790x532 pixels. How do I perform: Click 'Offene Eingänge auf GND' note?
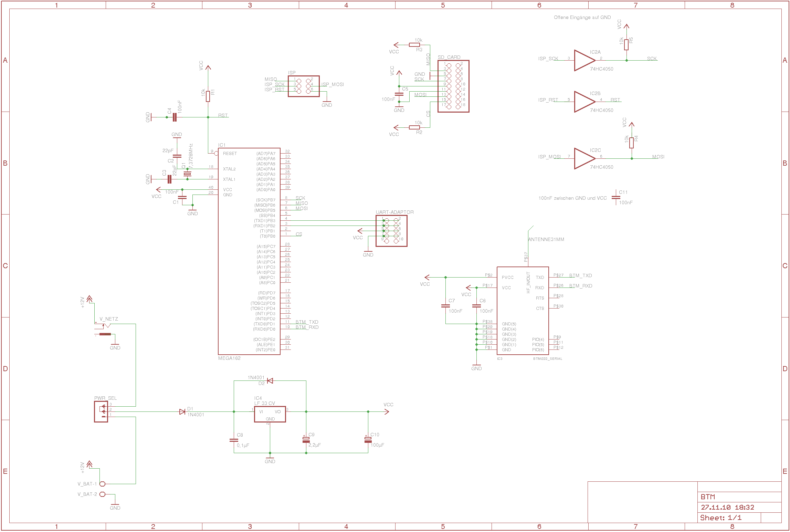click(x=582, y=17)
